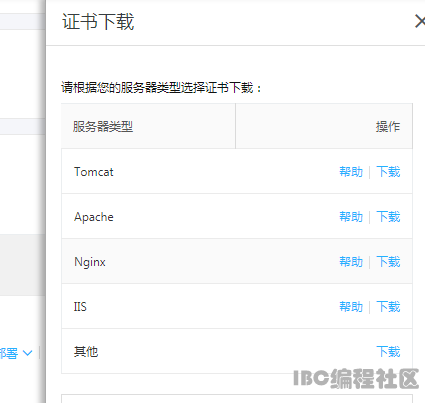425x403 pixels.
Task: Select the Tomcat row label
Action: (94, 172)
